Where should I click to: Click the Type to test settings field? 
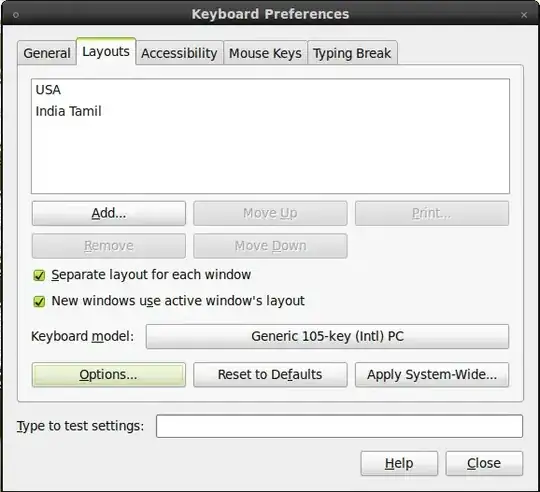pos(339,426)
